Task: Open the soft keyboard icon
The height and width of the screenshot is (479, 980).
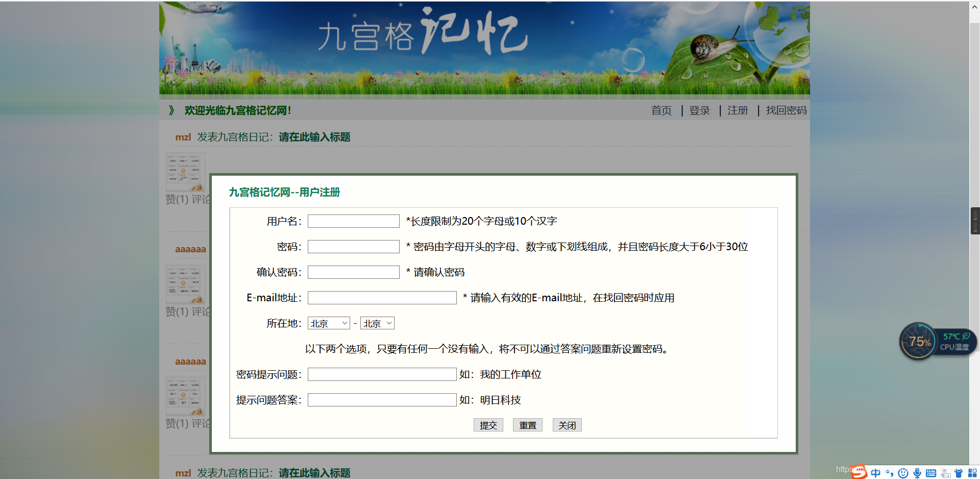Action: pyautogui.click(x=931, y=473)
